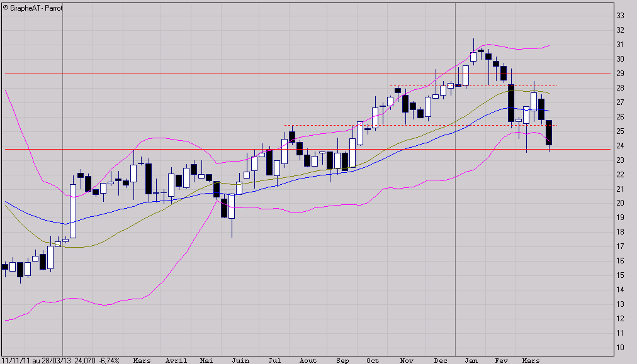Screen dimensions: 637x364
Task: Click the 10 price axis label
Action: (621, 348)
